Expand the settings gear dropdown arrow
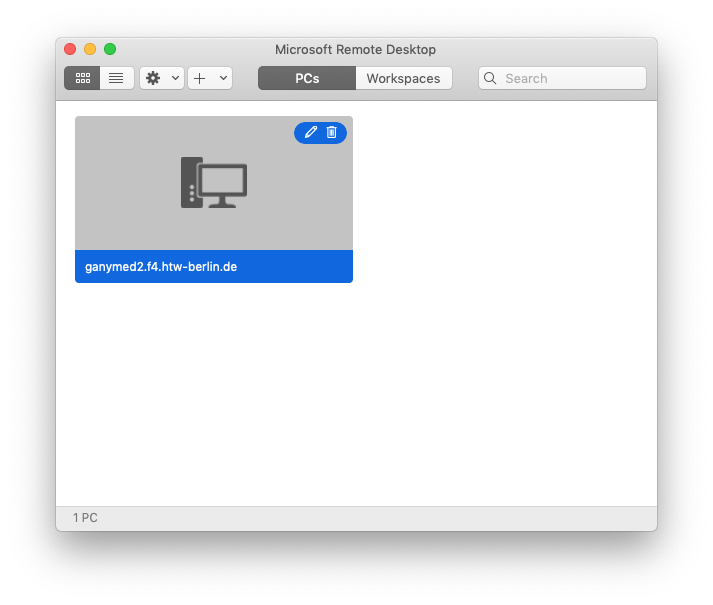Image resolution: width=713 pixels, height=605 pixels. tap(175, 78)
